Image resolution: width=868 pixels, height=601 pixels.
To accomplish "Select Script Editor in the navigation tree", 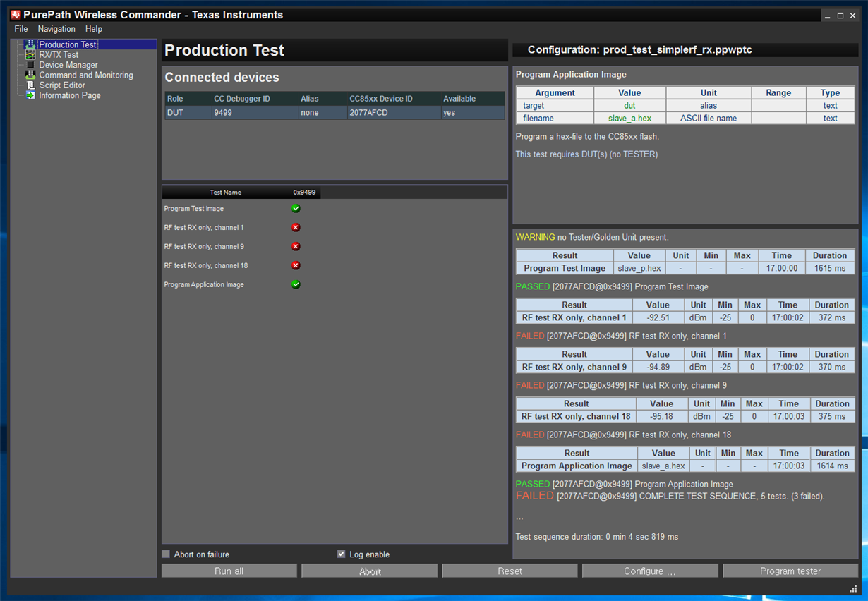I will pos(62,85).
